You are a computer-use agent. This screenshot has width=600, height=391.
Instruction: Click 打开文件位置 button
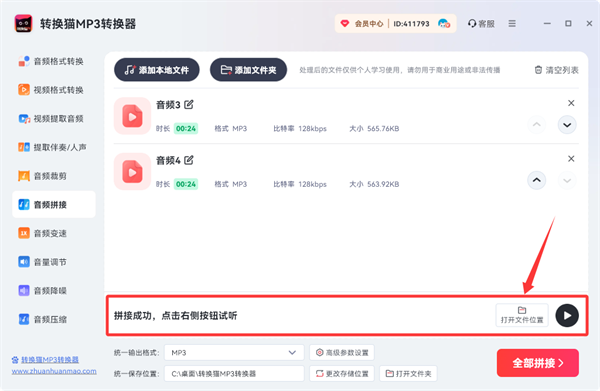click(522, 315)
